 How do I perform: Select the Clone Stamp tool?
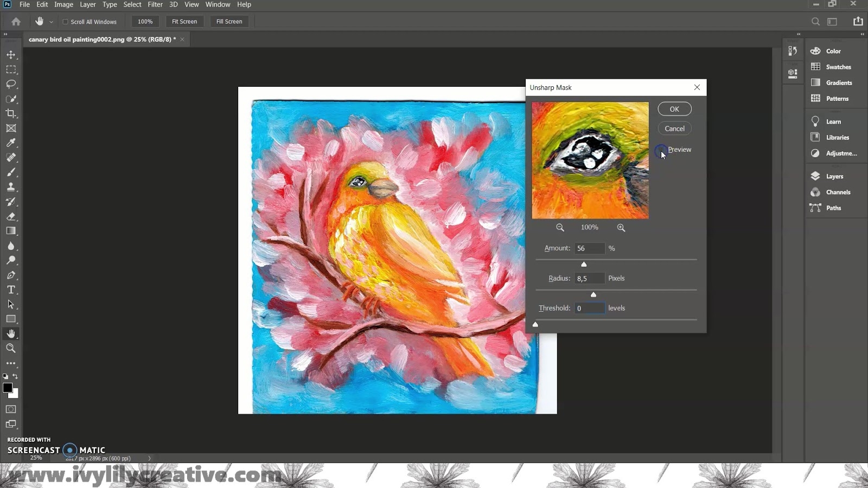[11, 187]
